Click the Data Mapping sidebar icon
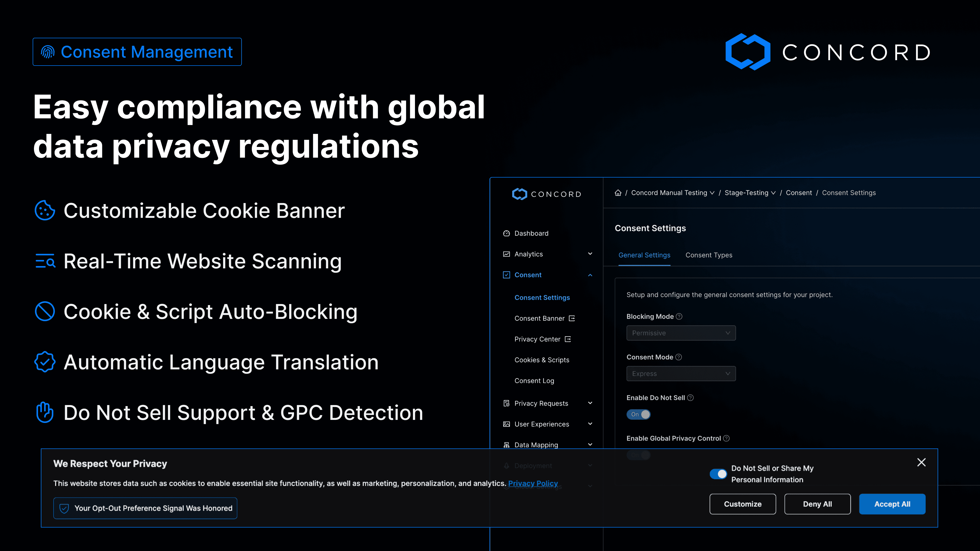This screenshot has width=980, height=551. [506, 445]
